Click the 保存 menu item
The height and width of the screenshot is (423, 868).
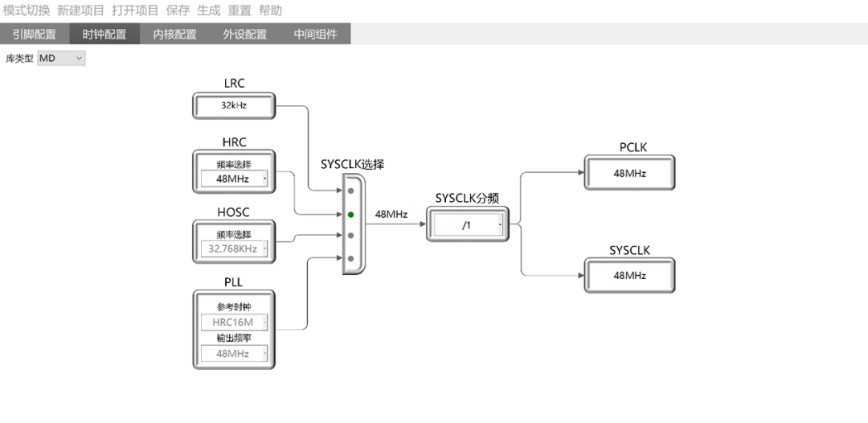[178, 10]
